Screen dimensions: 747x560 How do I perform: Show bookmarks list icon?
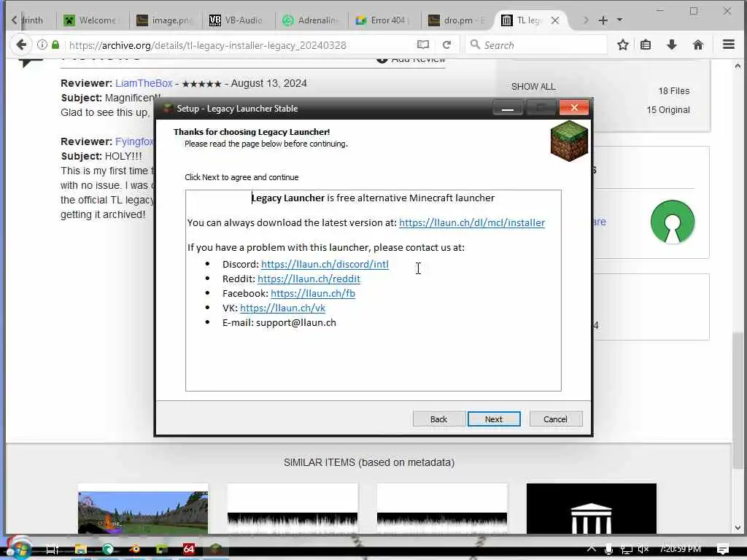pos(646,44)
